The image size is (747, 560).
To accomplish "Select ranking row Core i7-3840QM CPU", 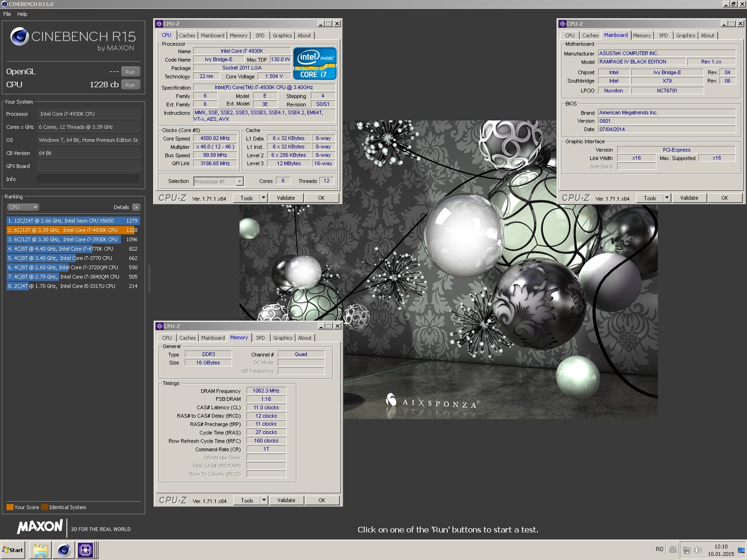I will coord(73,277).
